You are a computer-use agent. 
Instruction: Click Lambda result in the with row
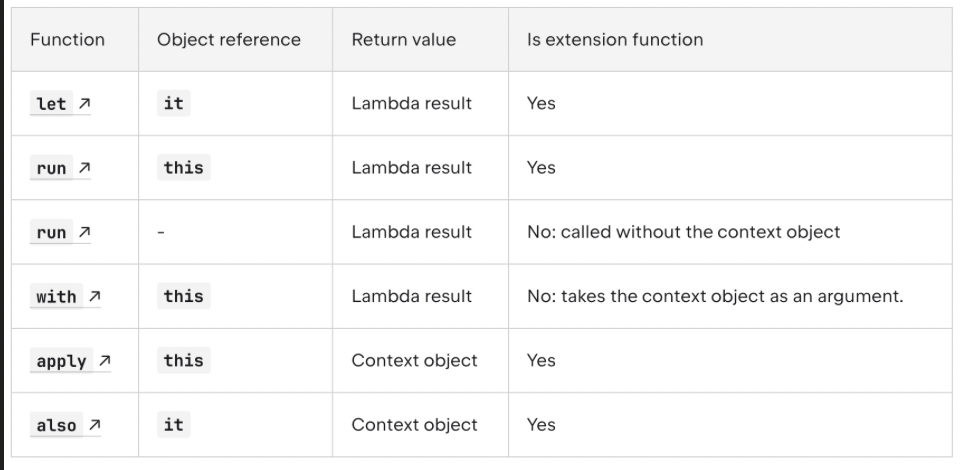(x=411, y=296)
